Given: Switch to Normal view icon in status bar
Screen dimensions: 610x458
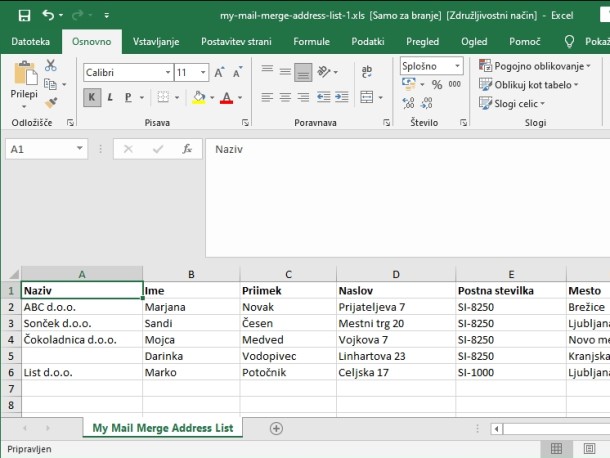Looking at the screenshot, I should [x=556, y=449].
